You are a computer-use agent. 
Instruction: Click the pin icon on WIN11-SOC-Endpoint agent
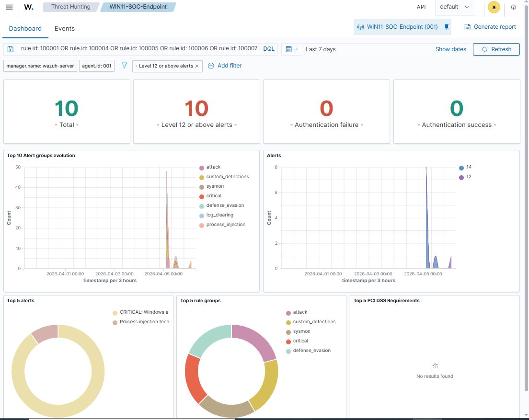[446, 27]
